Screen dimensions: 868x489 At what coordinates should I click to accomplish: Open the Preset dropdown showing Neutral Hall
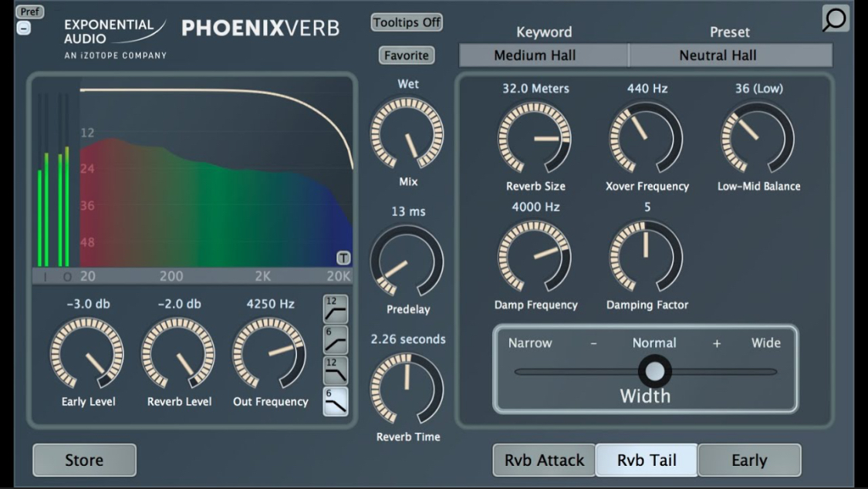(x=730, y=56)
